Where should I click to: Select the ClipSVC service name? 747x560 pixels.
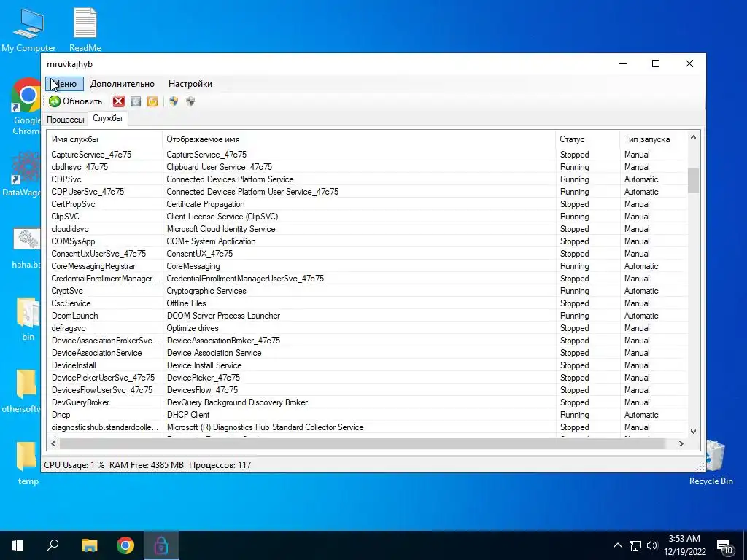click(65, 216)
